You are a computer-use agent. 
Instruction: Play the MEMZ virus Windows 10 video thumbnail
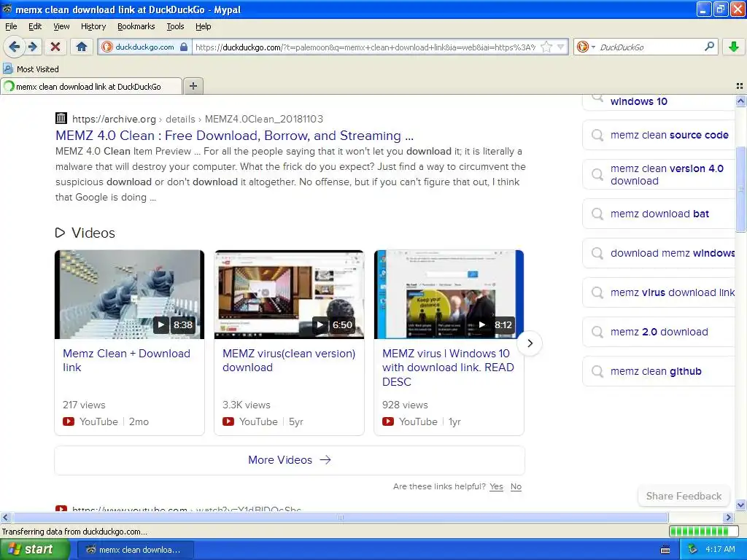pyautogui.click(x=449, y=295)
